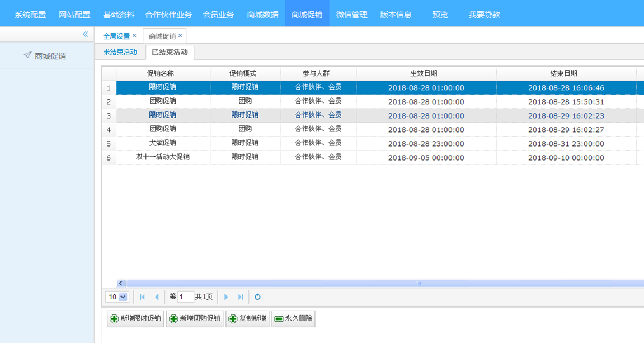Open 微信管理 in the top menu
This screenshot has height=343, width=644.
[x=351, y=15]
